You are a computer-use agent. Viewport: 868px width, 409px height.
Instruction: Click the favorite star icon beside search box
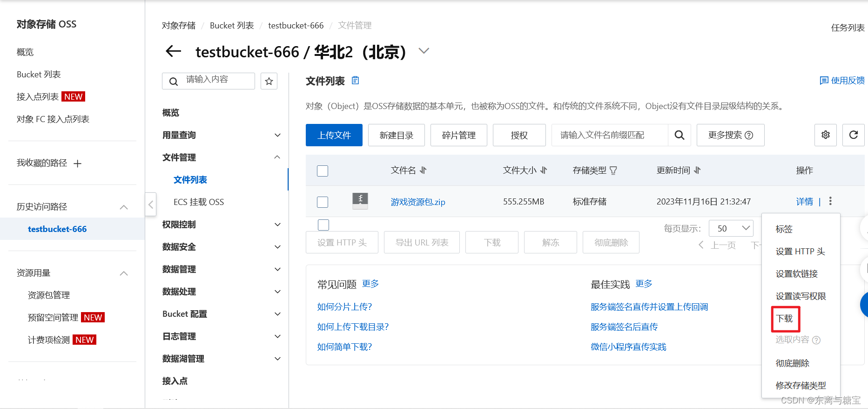(269, 81)
